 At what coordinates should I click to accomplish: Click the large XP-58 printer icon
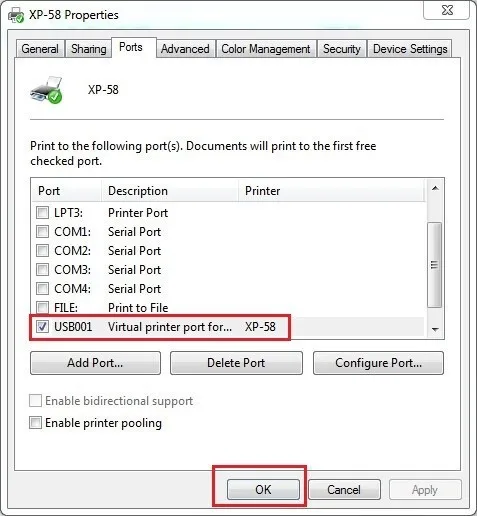pos(46,90)
